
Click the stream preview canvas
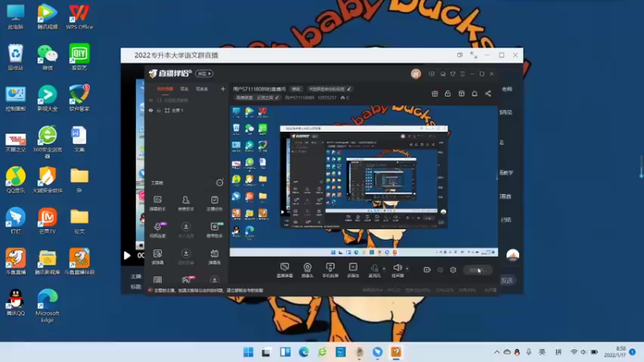tap(364, 181)
